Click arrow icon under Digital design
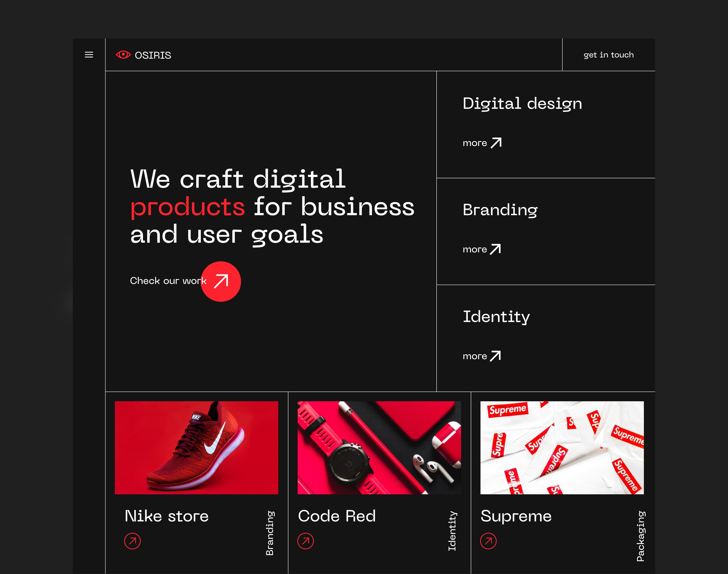The height and width of the screenshot is (574, 728). pos(496,143)
